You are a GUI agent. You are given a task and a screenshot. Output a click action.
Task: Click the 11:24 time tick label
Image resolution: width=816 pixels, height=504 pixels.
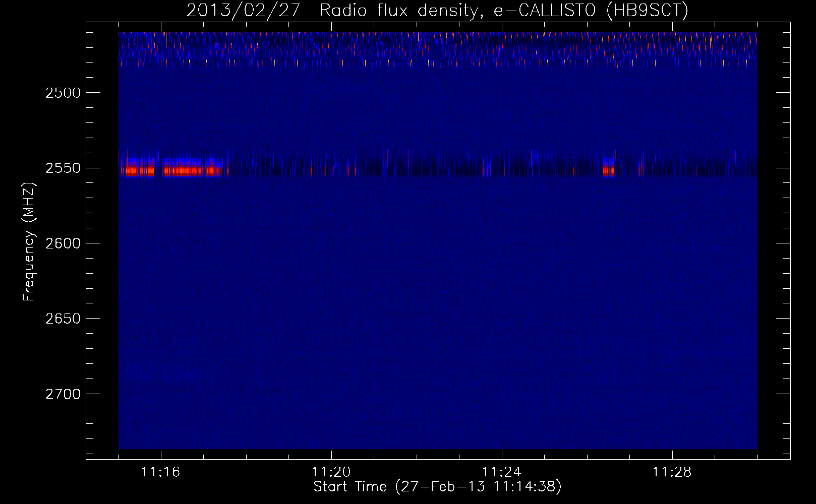pyautogui.click(x=501, y=472)
